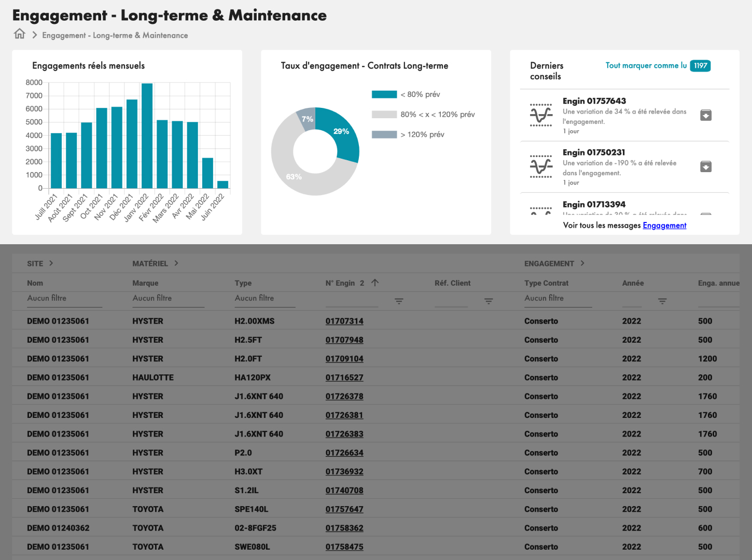Click the Réf. Client filter input
Screen dimensions: 752x560
point(451,301)
